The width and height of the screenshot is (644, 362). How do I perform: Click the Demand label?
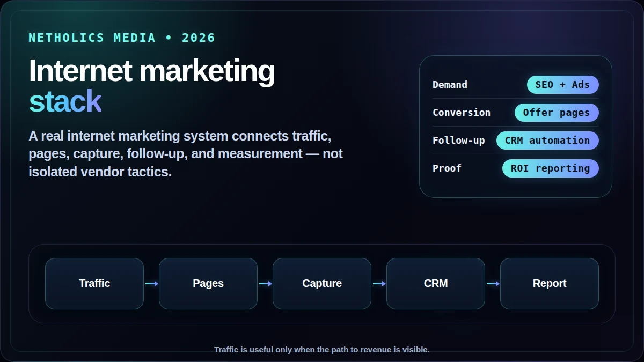(450, 85)
